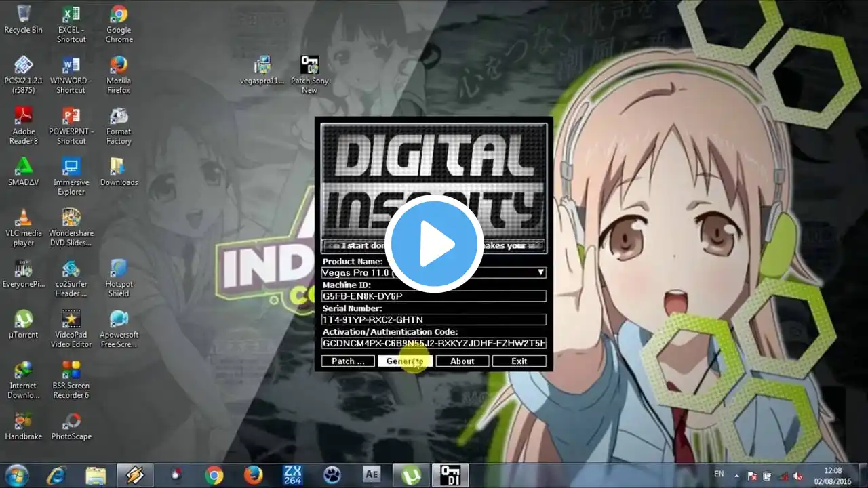Launch the EXCEL shortcut on the desktop
868x488 pixels.
71,24
